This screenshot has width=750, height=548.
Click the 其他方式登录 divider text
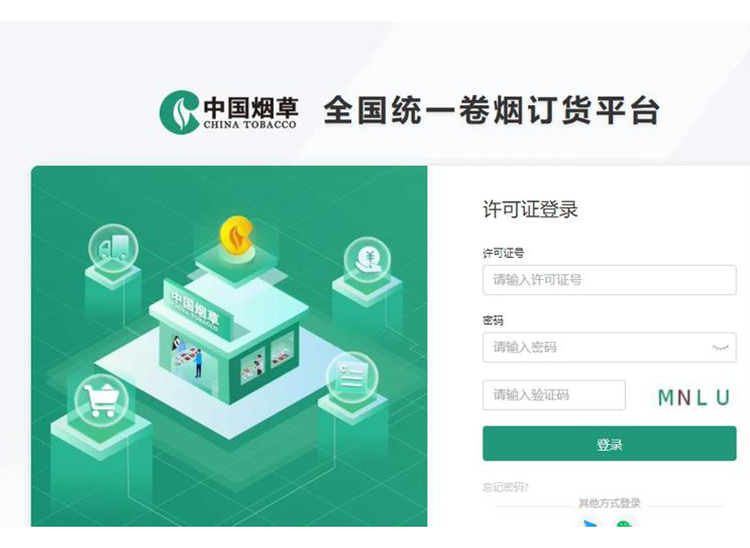(x=609, y=503)
